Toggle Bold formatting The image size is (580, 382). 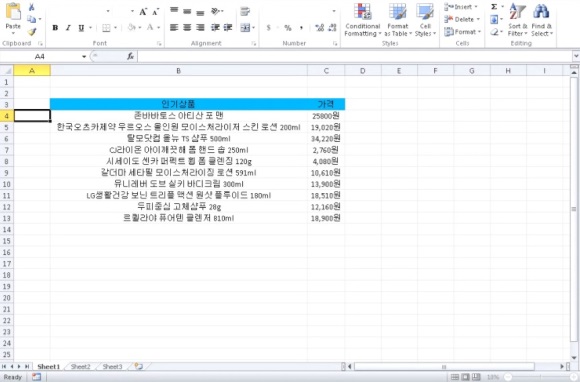tap(55, 28)
